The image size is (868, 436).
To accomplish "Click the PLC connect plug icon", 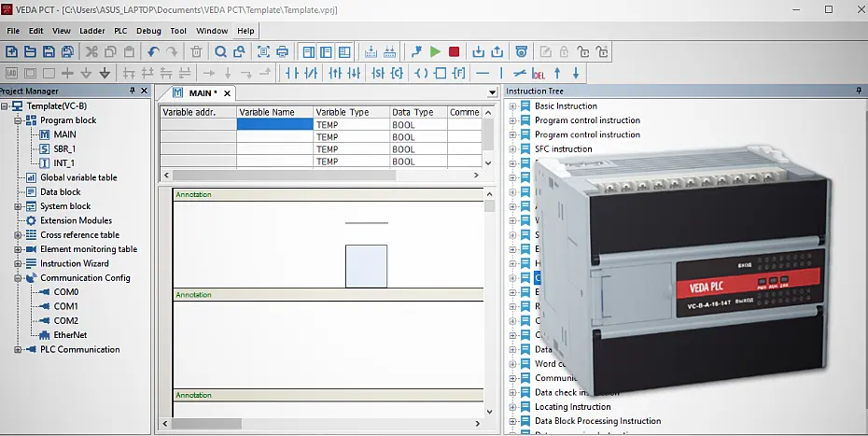I will (x=416, y=51).
